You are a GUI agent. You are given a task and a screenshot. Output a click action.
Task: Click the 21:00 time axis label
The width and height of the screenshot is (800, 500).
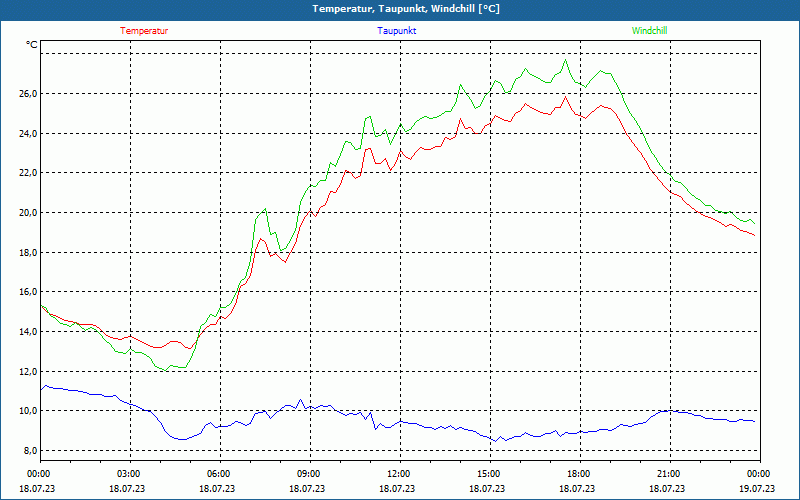coord(667,474)
